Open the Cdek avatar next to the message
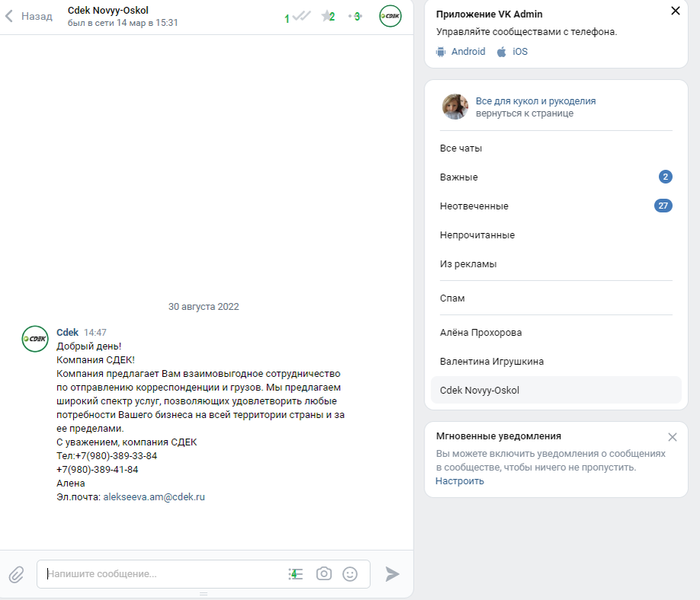The image size is (700, 600). tap(35, 339)
